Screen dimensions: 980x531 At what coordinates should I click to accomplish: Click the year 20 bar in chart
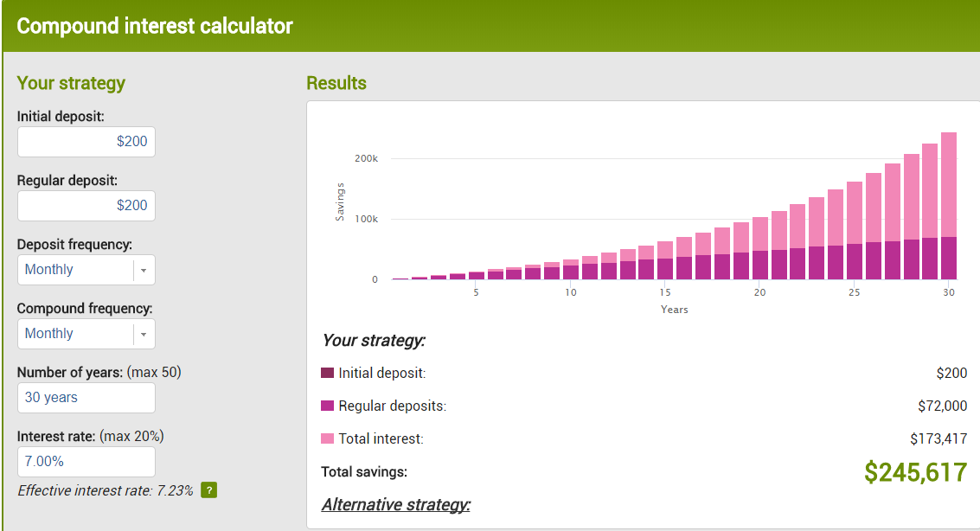point(760,251)
